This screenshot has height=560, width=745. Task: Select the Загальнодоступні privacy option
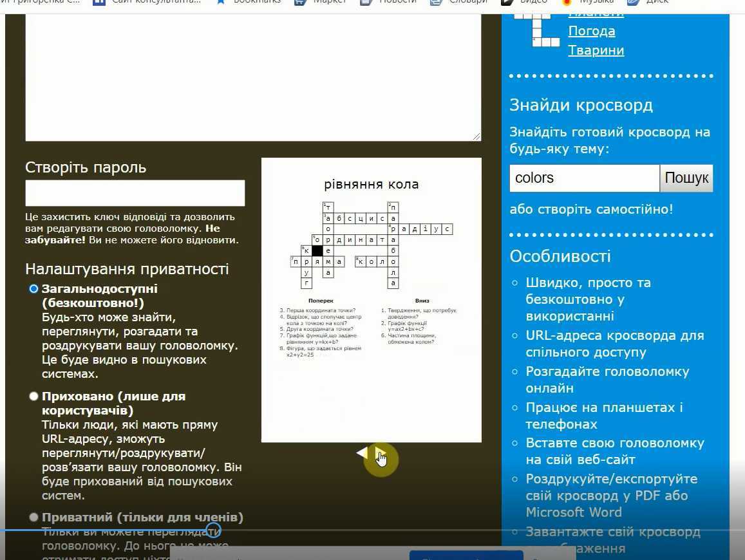[x=34, y=289]
